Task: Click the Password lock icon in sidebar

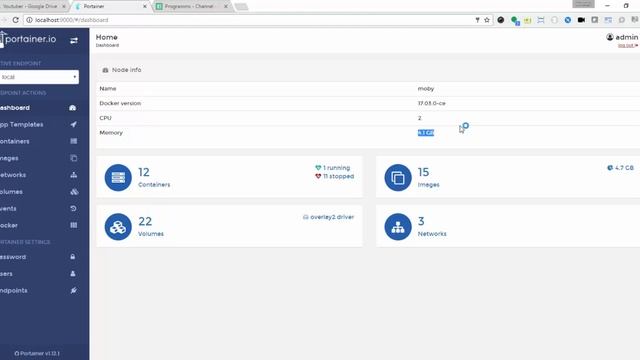Action: click(73, 257)
